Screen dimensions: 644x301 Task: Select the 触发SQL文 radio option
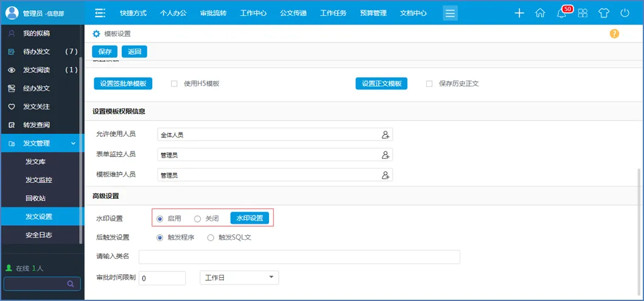[211, 238]
